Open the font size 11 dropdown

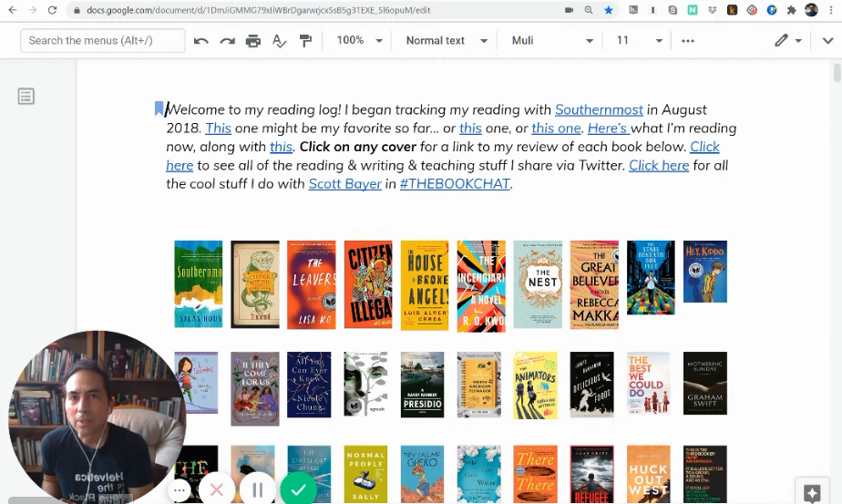639,41
